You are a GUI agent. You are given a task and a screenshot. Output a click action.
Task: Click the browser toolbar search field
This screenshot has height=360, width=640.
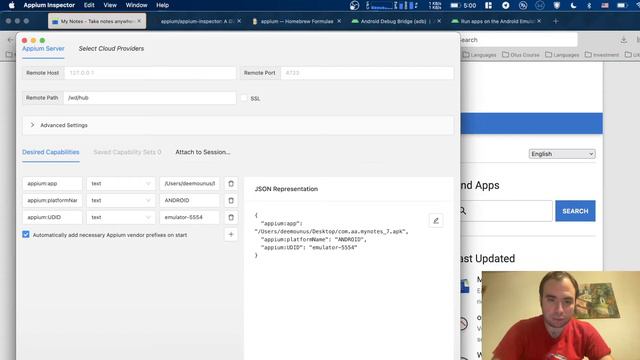tap(518, 40)
